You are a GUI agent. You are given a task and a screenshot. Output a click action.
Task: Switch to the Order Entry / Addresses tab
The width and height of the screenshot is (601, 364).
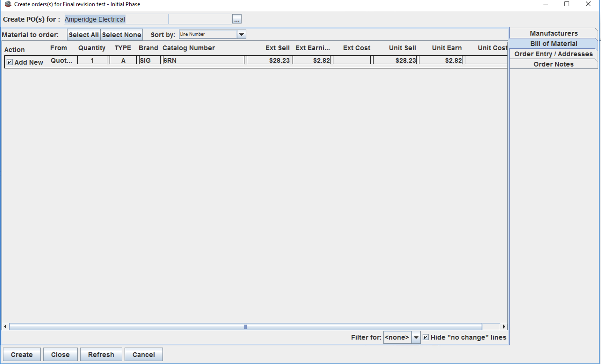click(553, 54)
